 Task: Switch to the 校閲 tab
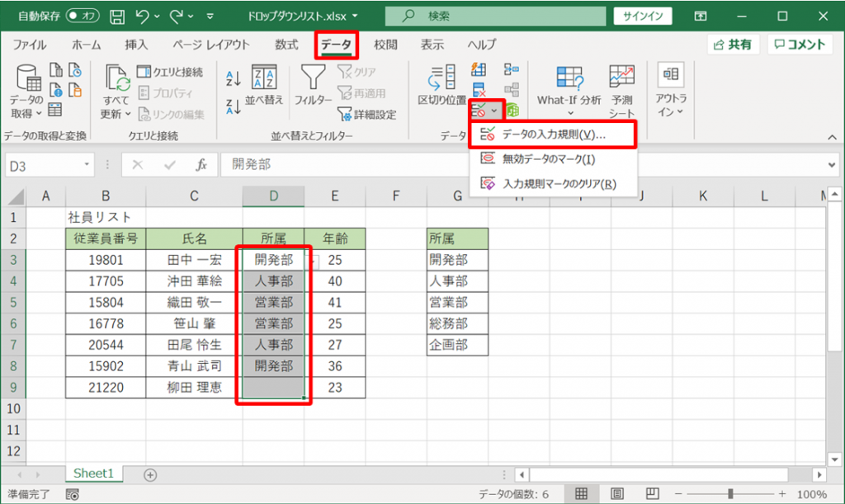point(385,45)
